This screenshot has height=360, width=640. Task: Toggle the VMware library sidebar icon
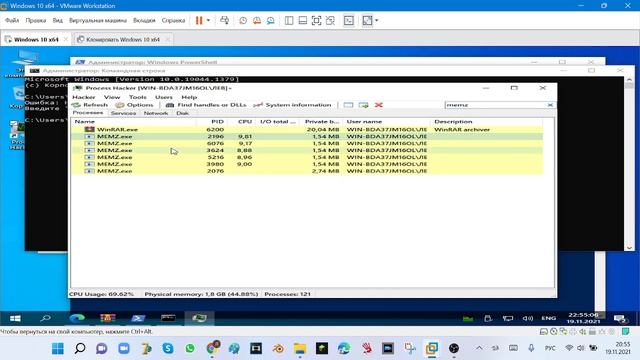pos(289,20)
